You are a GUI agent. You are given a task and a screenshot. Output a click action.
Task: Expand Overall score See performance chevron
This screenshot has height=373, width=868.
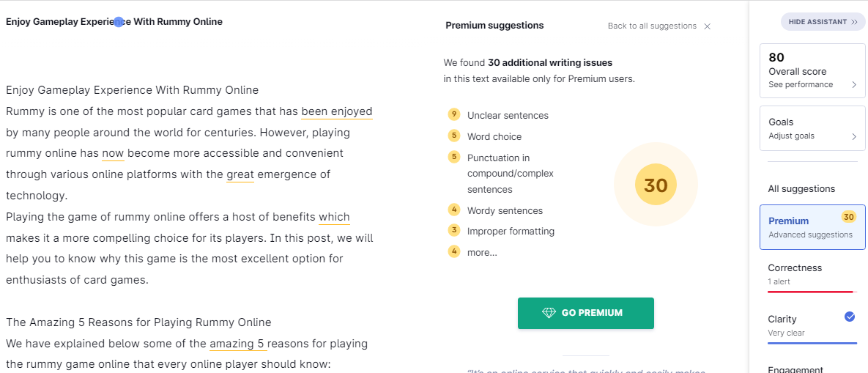tap(854, 85)
